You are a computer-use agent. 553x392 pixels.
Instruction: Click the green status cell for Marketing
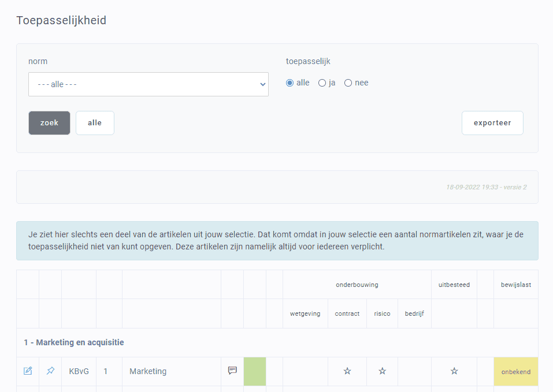coord(255,372)
